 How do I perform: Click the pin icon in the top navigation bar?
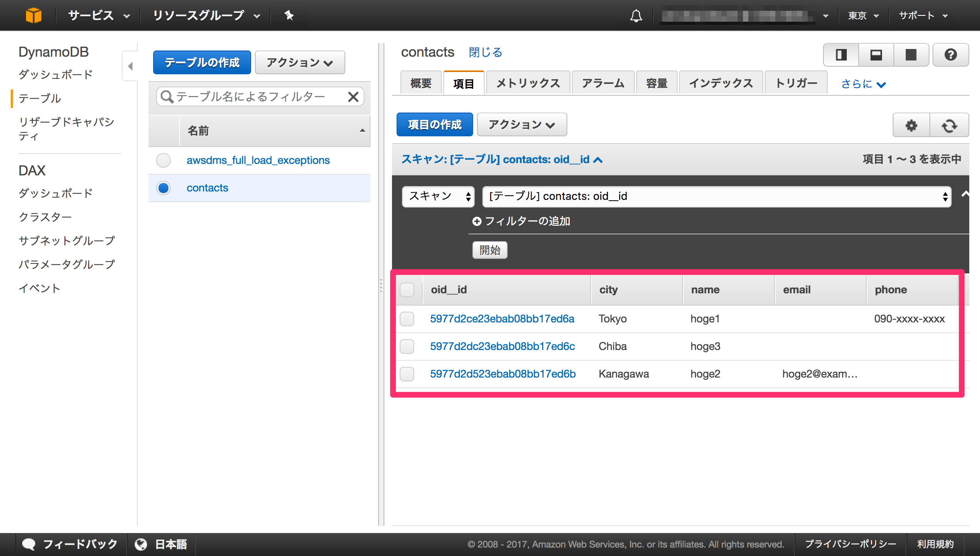[289, 15]
